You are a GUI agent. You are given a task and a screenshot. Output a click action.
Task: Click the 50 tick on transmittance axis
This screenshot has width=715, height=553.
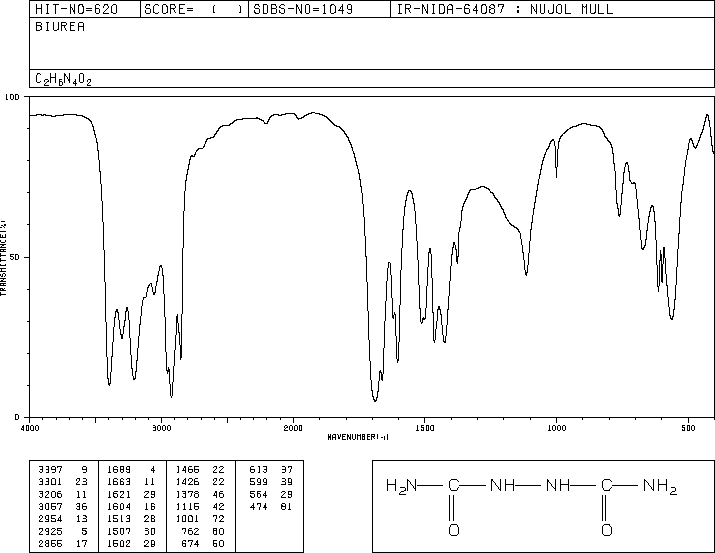[x=15, y=257]
